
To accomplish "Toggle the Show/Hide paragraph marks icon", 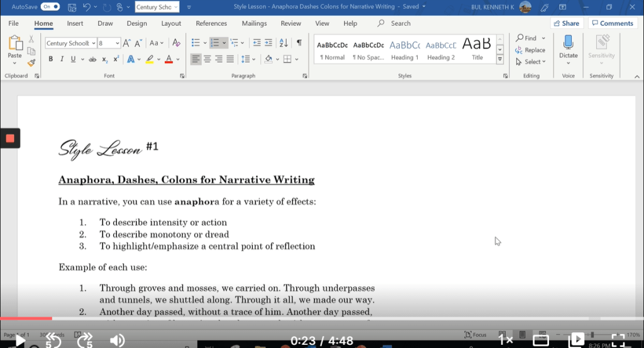I will pos(299,43).
